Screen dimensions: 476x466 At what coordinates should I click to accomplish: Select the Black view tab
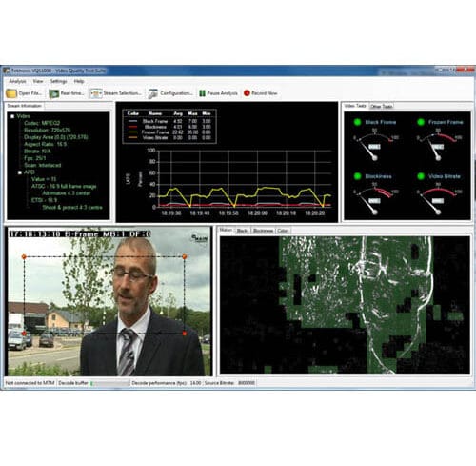pyautogui.click(x=242, y=231)
